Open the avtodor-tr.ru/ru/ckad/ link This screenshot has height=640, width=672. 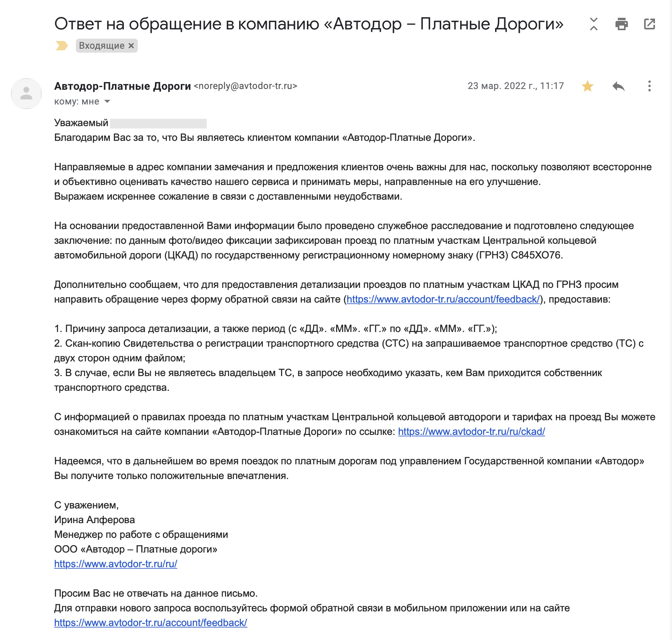(471, 431)
